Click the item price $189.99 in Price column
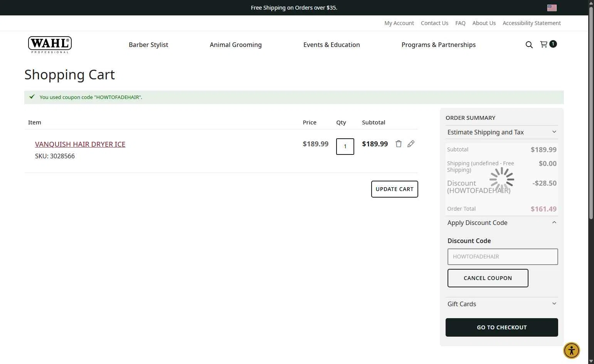The height and width of the screenshot is (364, 594). pos(316,144)
